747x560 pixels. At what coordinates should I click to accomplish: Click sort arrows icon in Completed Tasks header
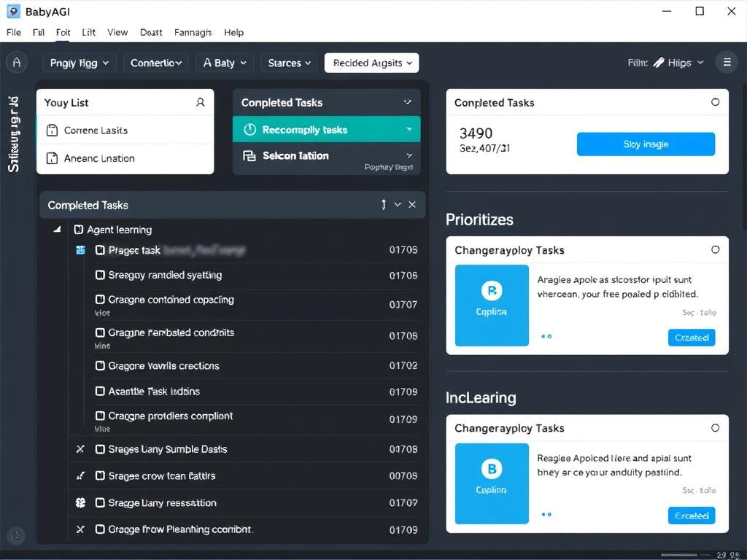384,204
